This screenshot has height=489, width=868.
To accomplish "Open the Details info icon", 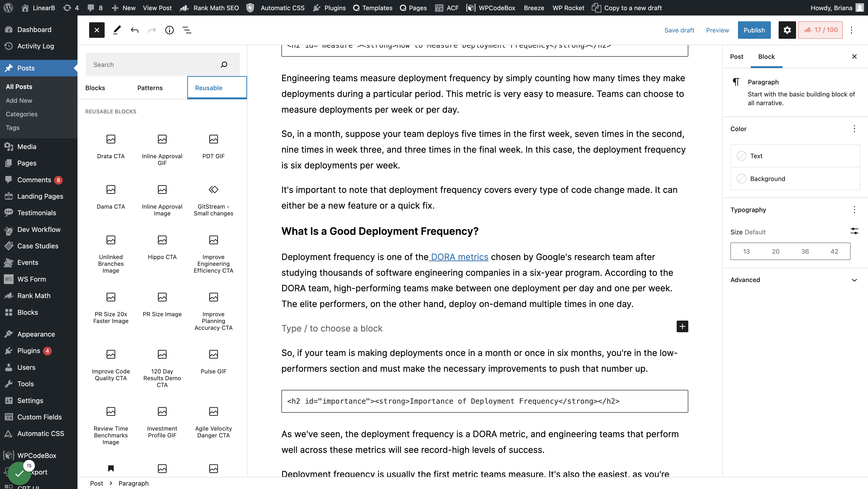I will [x=170, y=30].
